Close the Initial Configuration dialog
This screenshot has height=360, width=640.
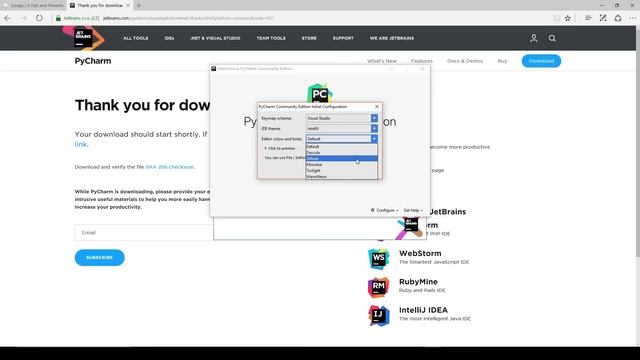[x=377, y=107]
